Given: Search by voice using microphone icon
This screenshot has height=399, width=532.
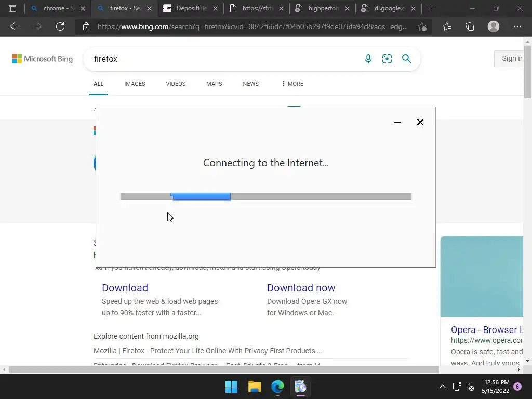Looking at the screenshot, I should click(368, 59).
